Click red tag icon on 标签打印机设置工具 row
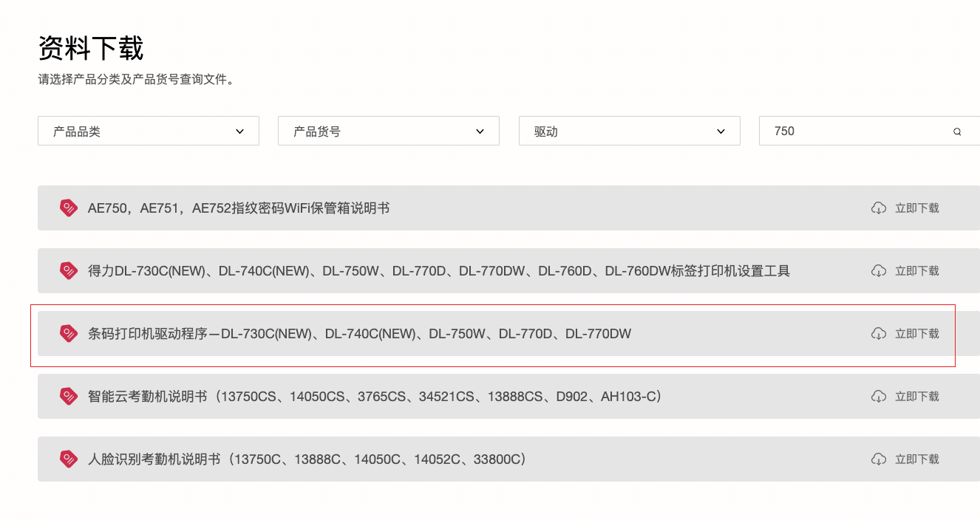This screenshot has width=980, height=520. pyautogui.click(x=69, y=271)
